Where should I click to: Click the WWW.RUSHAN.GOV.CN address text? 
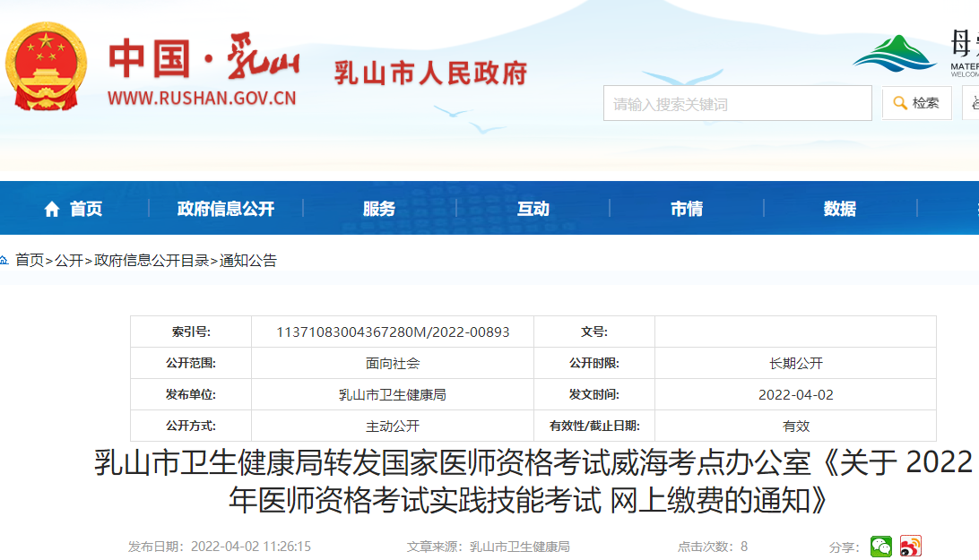click(x=202, y=99)
